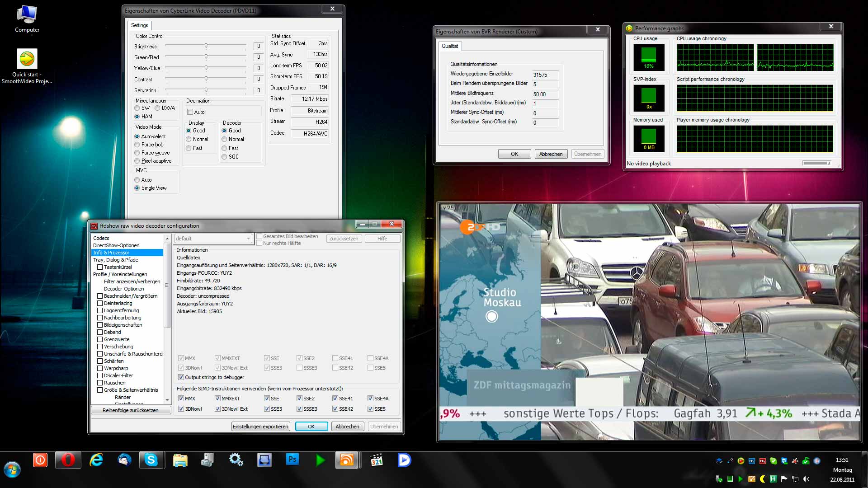
Task: Click the ffdshow video (red FFv) tray icon
Action: click(x=763, y=461)
